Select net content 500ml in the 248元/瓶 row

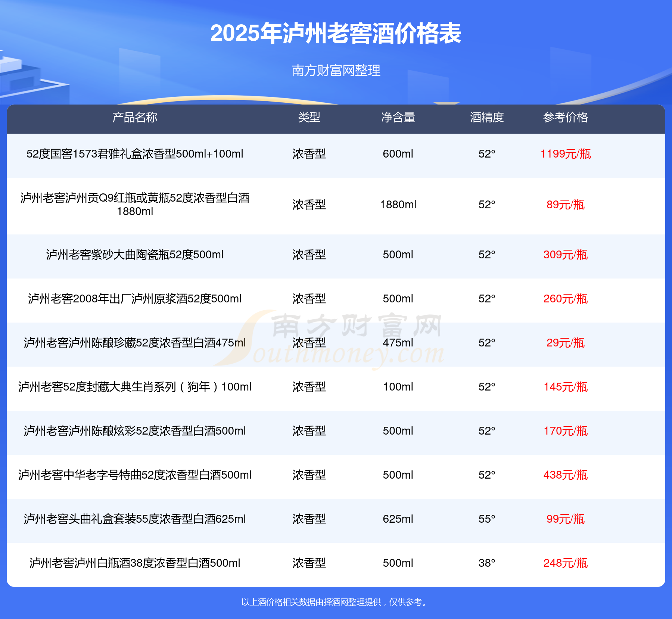point(398,563)
